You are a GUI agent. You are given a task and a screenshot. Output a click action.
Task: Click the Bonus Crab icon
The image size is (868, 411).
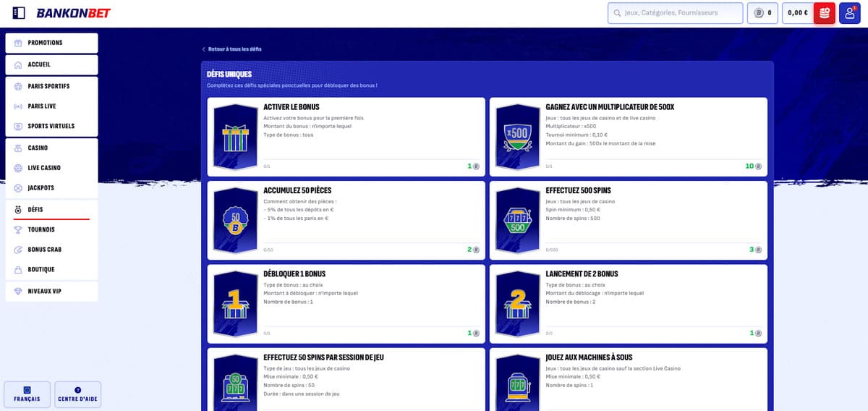[18, 250]
